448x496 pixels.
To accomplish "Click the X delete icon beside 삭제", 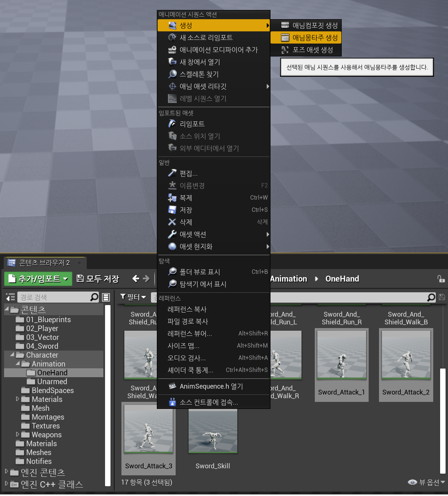I will [172, 222].
